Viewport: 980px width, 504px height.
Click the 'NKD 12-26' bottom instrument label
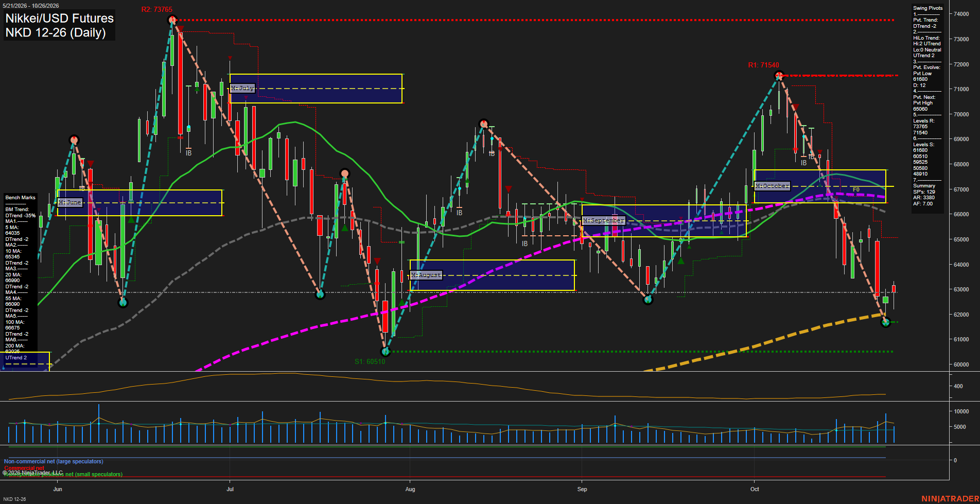(x=14, y=499)
